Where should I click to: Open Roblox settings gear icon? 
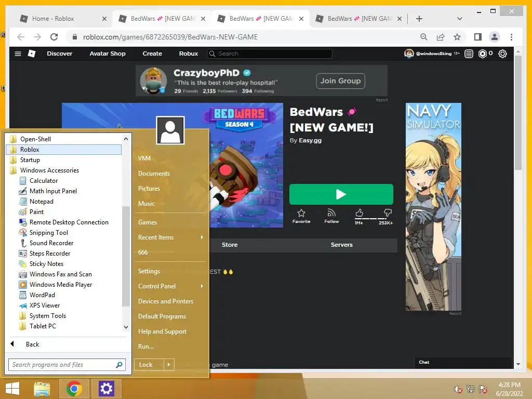[502, 54]
